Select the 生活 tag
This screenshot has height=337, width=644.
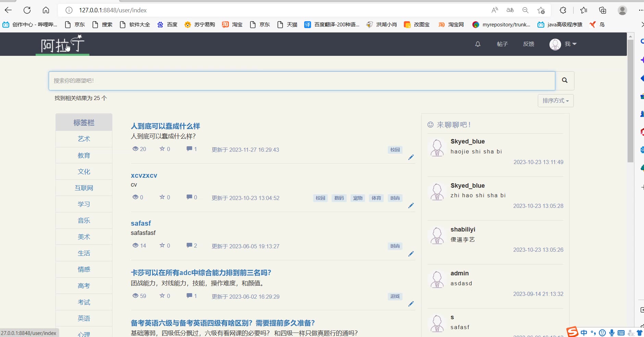click(84, 253)
